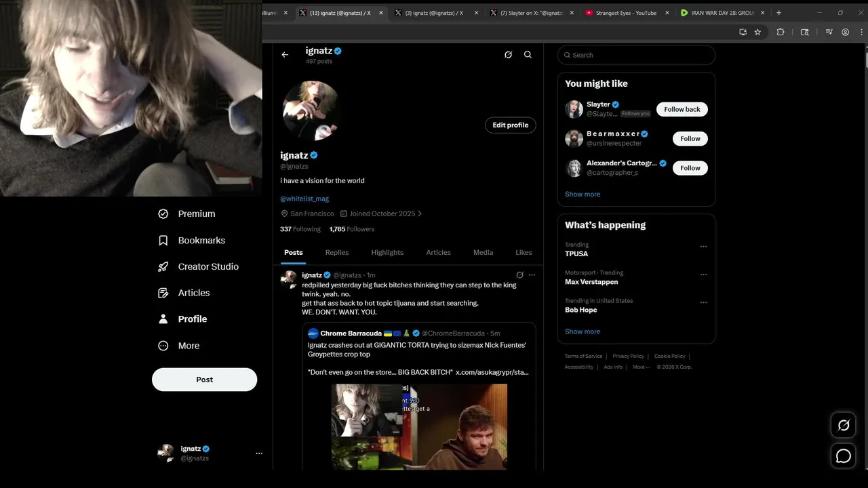This screenshot has height=488, width=868.
Task: Switch to the Replies tab
Action: [337, 252]
